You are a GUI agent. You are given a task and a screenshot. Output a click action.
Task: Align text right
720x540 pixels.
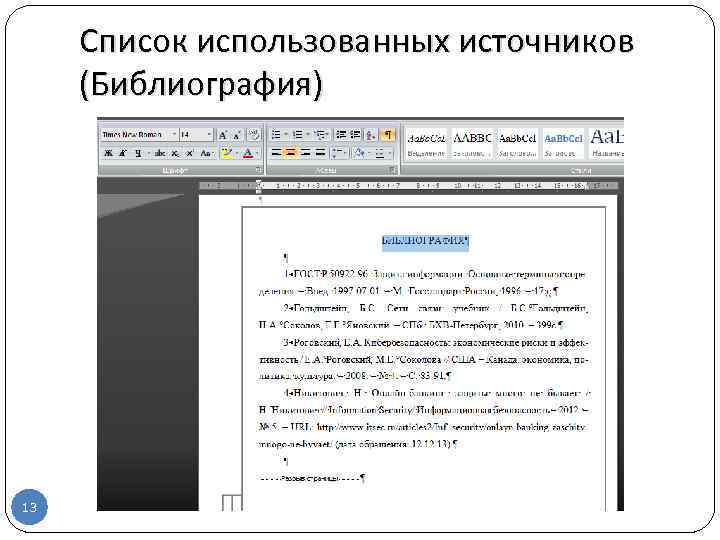[x=306, y=153]
